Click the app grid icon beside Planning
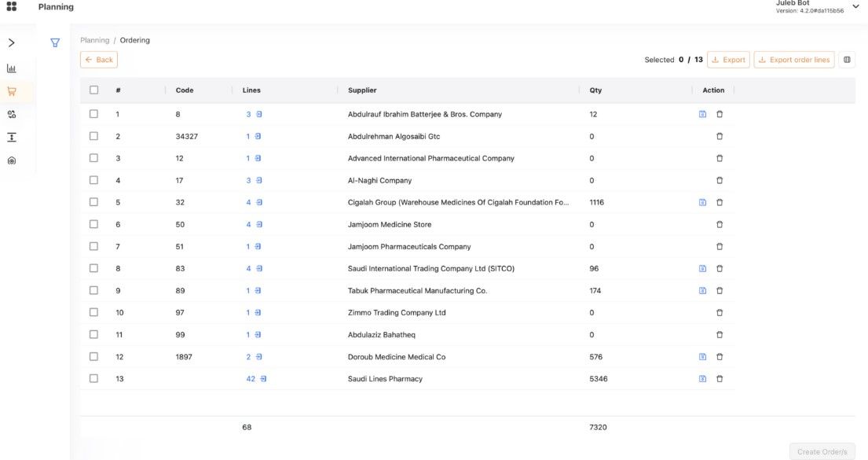This screenshot has height=460, width=868. [12, 7]
